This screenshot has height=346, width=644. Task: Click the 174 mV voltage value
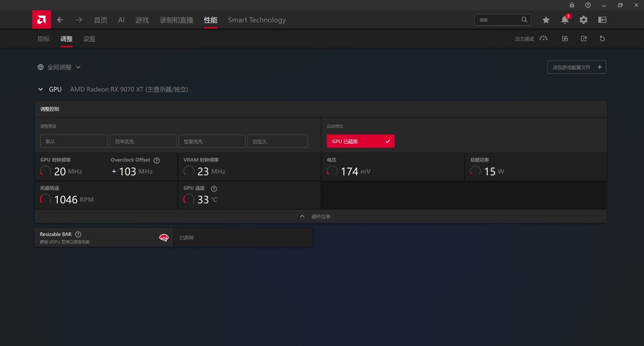coord(356,171)
